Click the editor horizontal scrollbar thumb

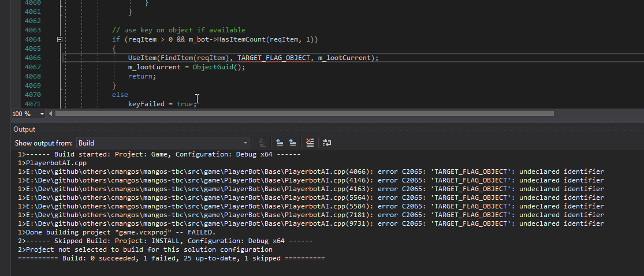coord(304,114)
